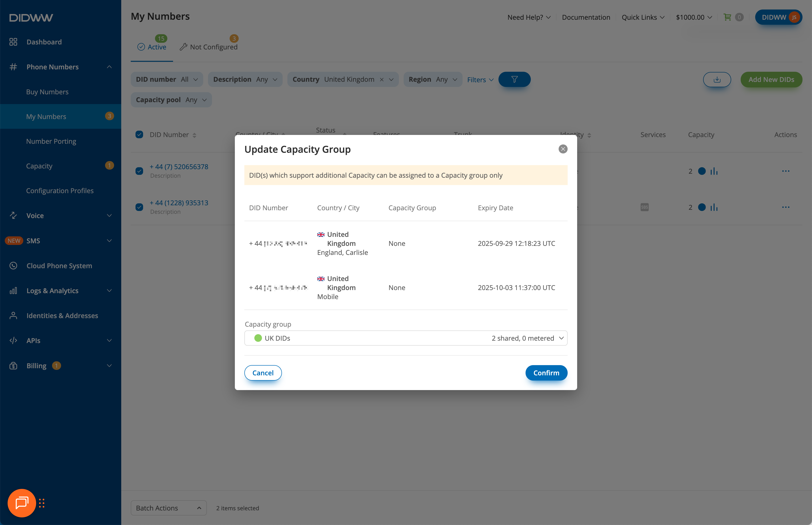The image size is (812, 525).
Task: Click the DIDWW logo
Action: point(31,17)
